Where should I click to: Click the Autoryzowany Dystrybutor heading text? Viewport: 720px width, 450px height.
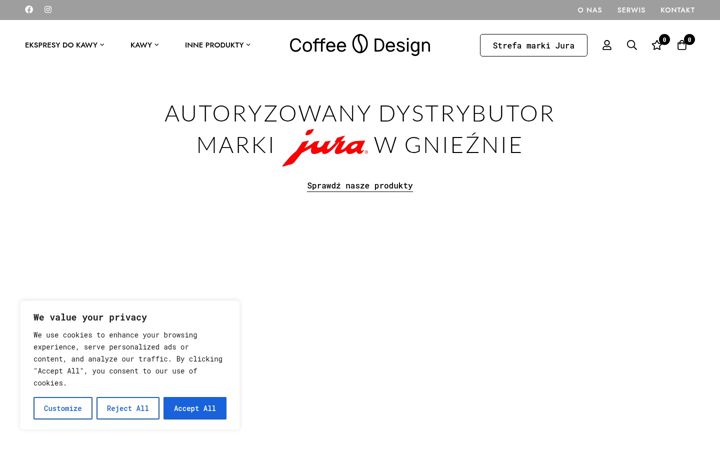click(360, 114)
